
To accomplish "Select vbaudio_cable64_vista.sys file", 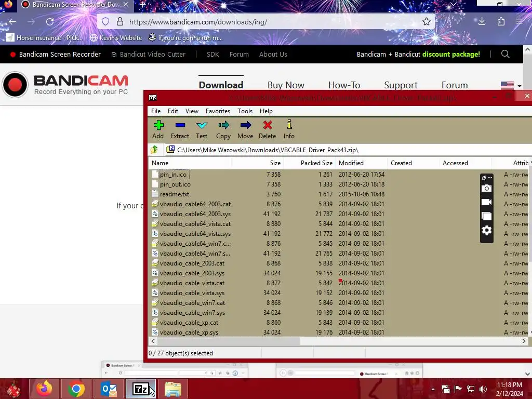I will pos(195,233).
